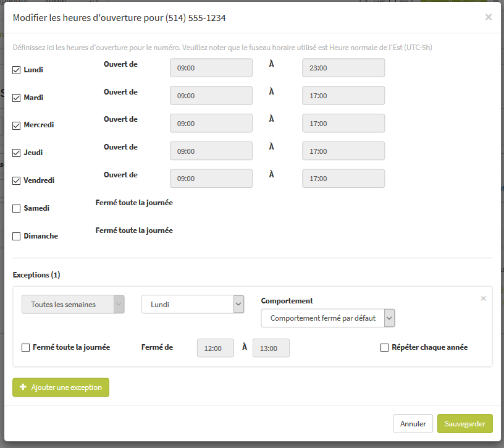Toggle the Jeudi checkbox
Screen dimensions: 504x448
[17, 153]
